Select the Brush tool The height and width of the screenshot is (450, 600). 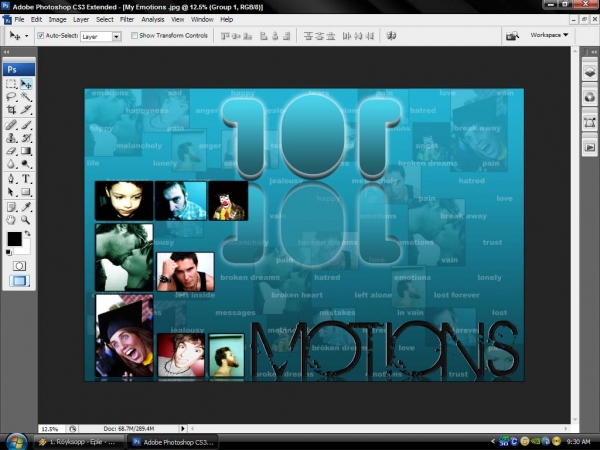[x=26, y=125]
